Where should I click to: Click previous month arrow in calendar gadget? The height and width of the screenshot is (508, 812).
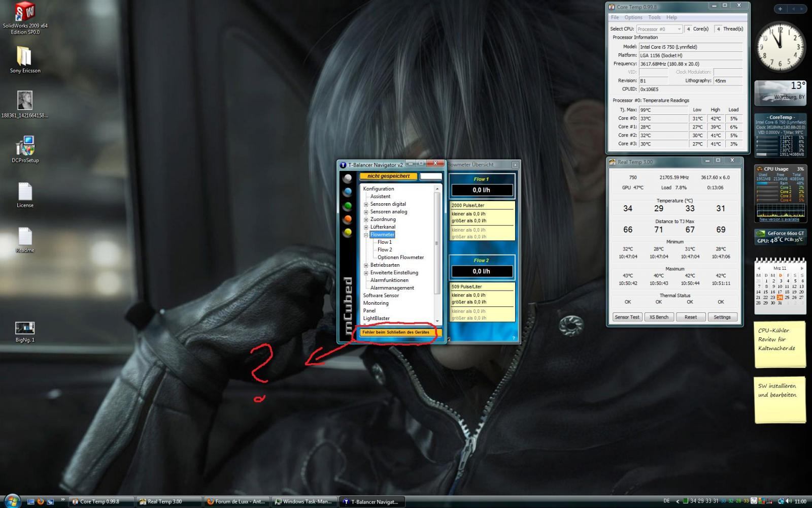tap(758, 268)
